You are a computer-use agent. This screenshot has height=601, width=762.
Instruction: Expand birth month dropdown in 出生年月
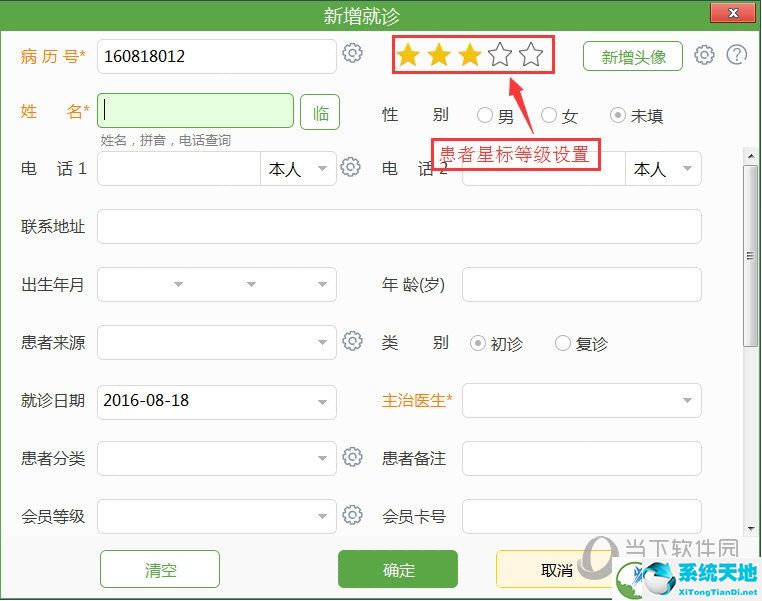point(251,284)
